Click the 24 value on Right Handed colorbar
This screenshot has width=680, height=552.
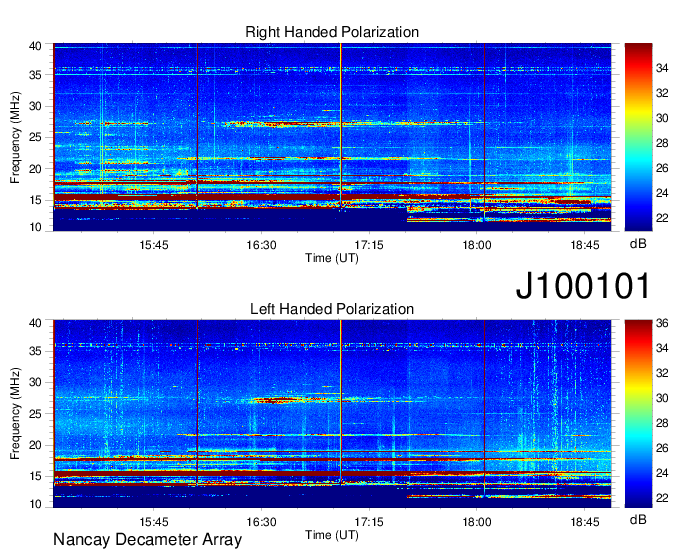pyautogui.click(x=662, y=193)
